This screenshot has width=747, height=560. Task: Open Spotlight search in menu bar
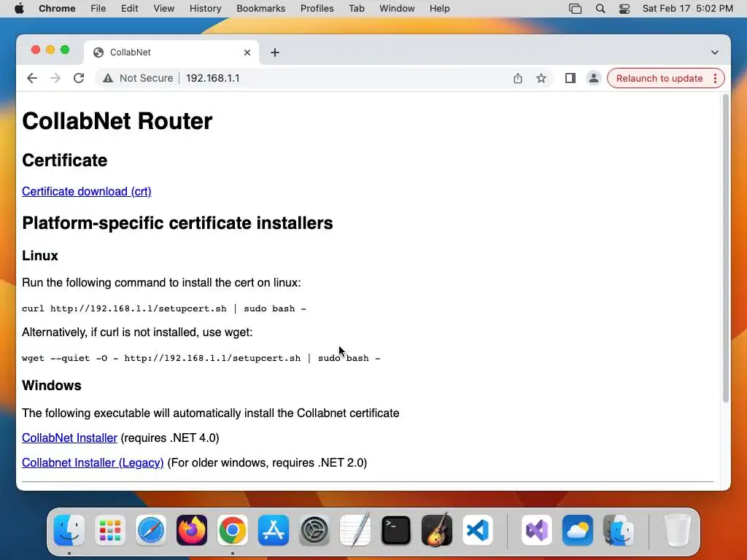[x=600, y=9]
